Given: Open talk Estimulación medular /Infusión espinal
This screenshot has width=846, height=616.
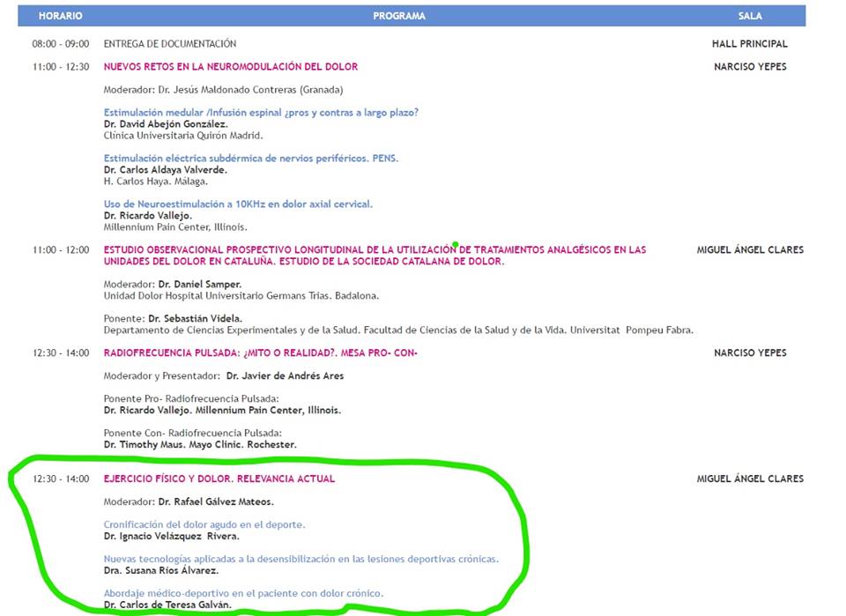Looking at the screenshot, I should coord(261,112).
